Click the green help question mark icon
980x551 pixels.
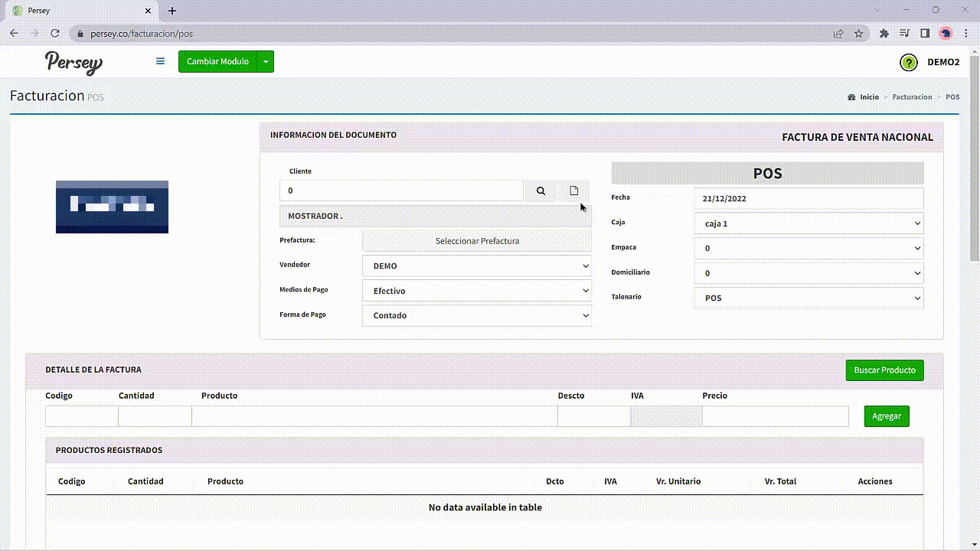coord(908,63)
